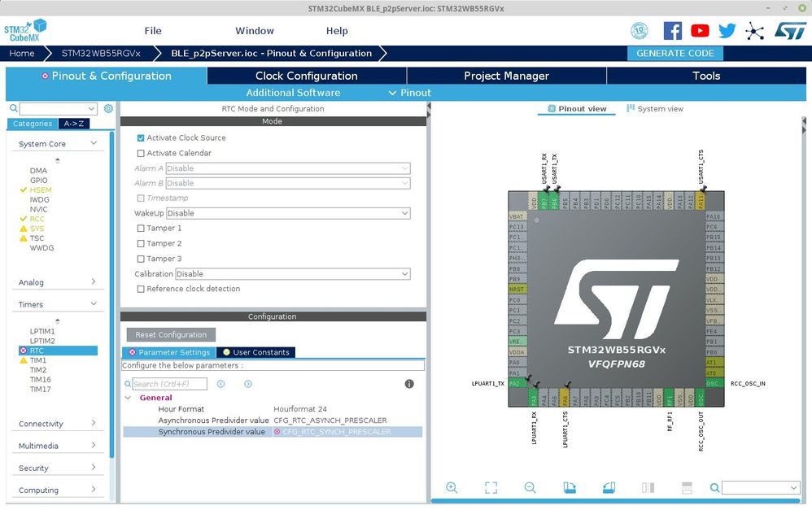Open the Help menu
812x510 pixels.
tap(337, 31)
